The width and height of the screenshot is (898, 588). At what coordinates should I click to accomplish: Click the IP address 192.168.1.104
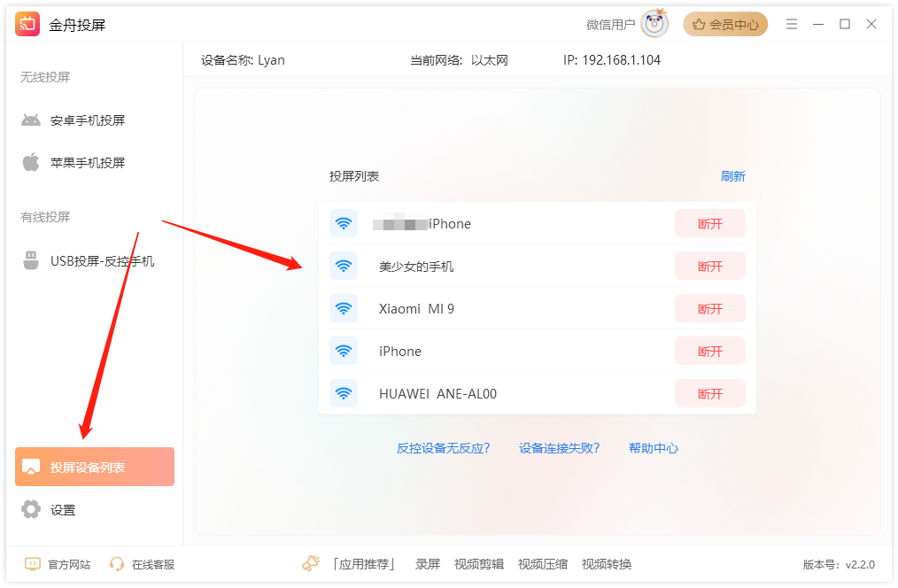622,60
